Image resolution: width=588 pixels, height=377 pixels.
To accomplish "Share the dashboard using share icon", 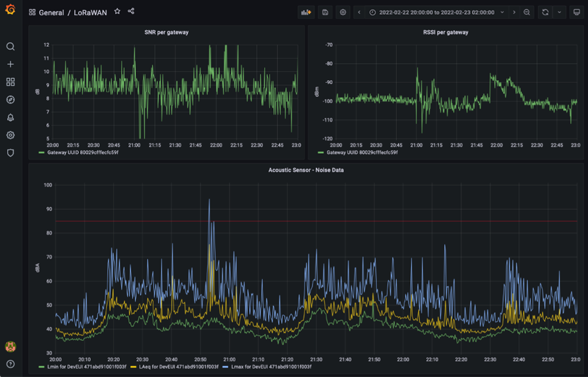I will tap(131, 11).
